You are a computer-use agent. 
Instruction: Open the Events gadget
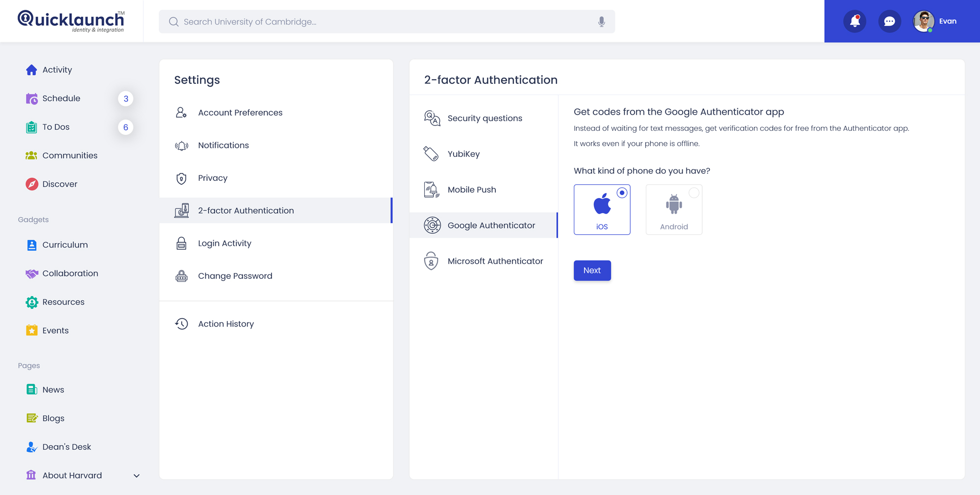pos(55,330)
